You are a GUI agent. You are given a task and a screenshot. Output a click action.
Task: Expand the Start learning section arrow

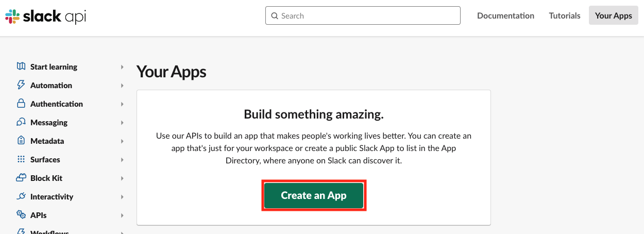tap(122, 67)
